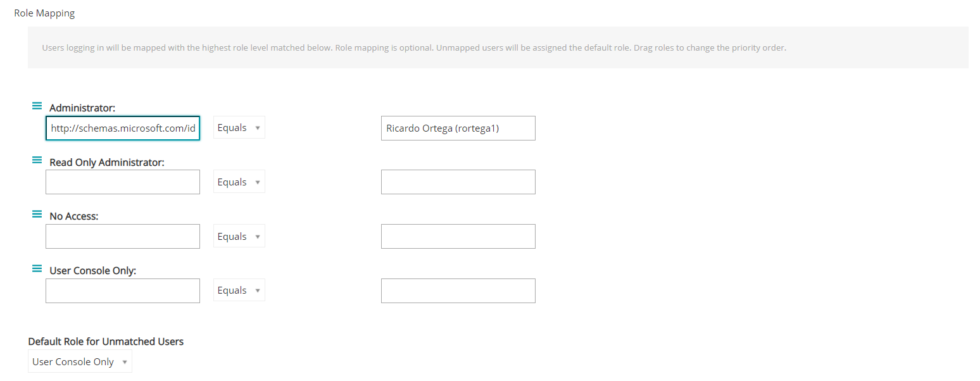Image resolution: width=980 pixels, height=381 pixels.
Task: Select the Ricardo Ortega value field
Action: click(458, 128)
